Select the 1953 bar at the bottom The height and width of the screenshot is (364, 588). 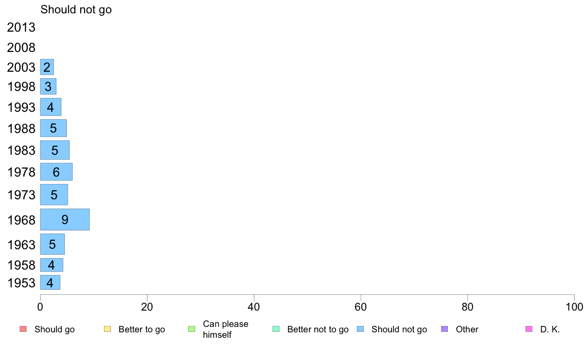point(50,283)
